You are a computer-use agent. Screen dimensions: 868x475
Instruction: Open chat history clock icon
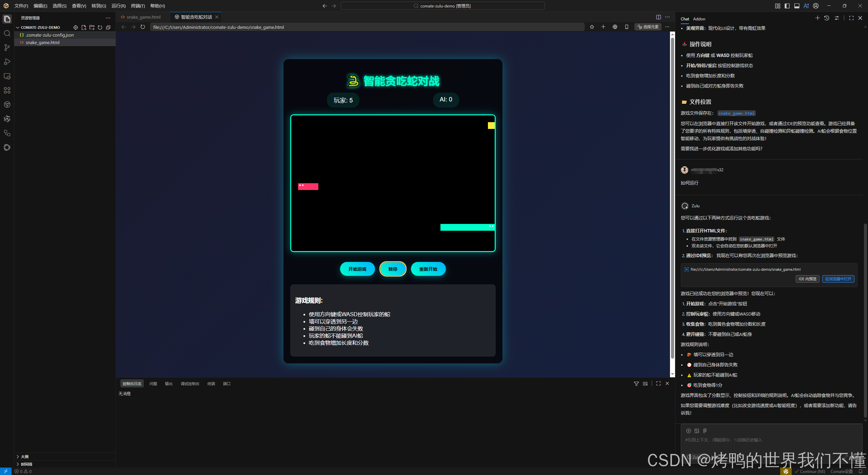pyautogui.click(x=827, y=18)
